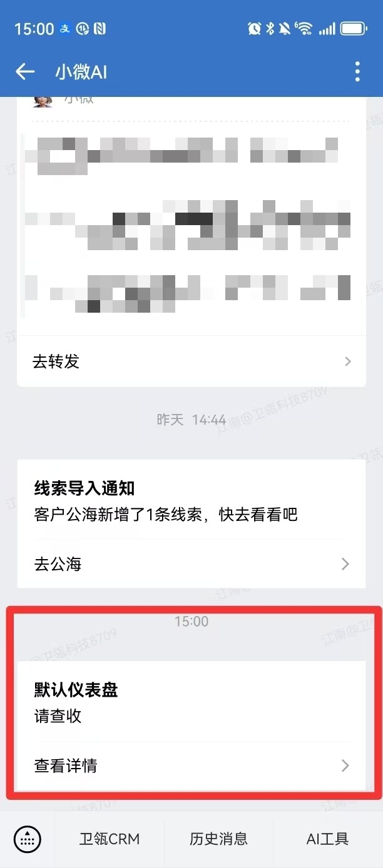This screenshot has width=383, height=868.
Task: Tap the Bluetooth status icon
Action: [x=270, y=28]
